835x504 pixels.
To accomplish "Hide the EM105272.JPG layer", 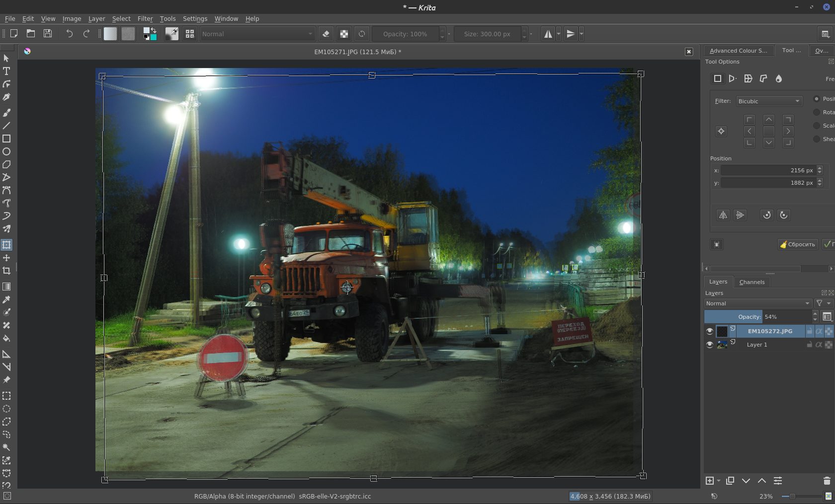I will tap(710, 331).
